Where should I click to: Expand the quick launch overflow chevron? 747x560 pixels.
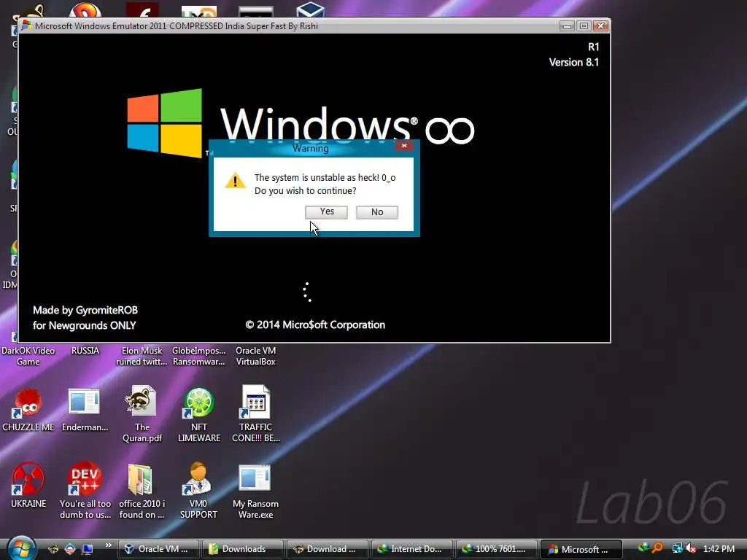click(x=109, y=545)
